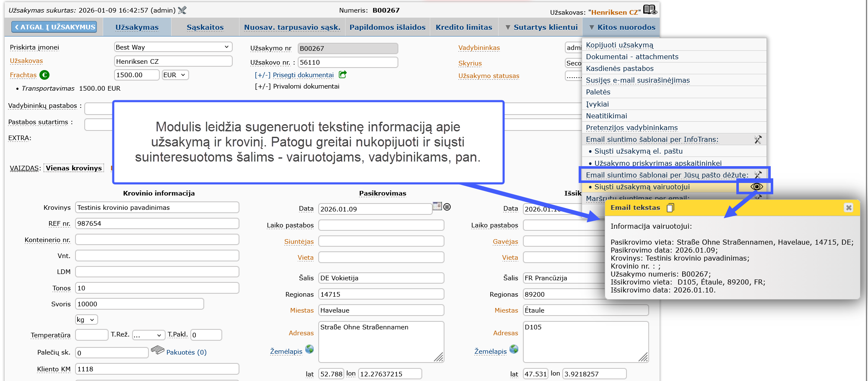The height and width of the screenshot is (381, 868).
Task: Click the Frachtas amount field 1500.00
Action: [137, 75]
